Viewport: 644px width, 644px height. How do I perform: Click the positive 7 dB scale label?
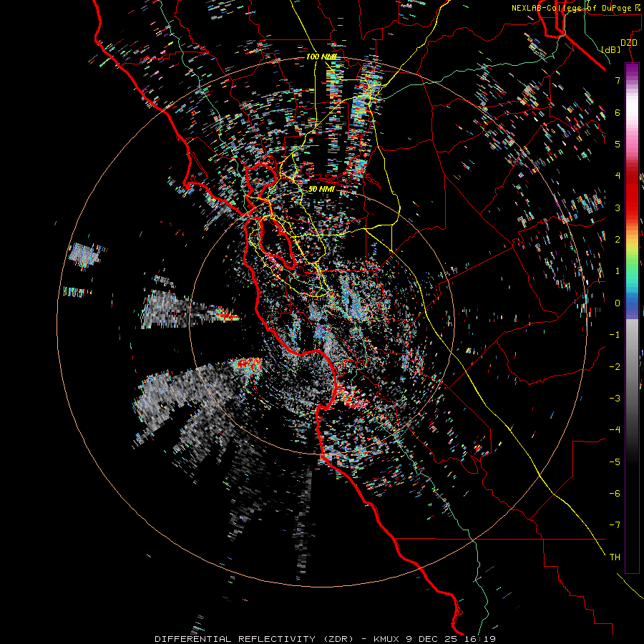click(618, 80)
